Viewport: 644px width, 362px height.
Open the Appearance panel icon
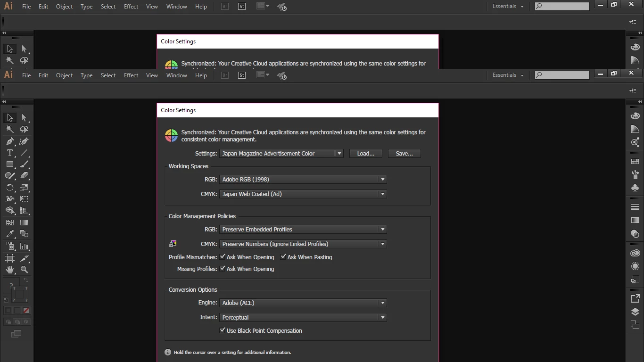[635, 266]
